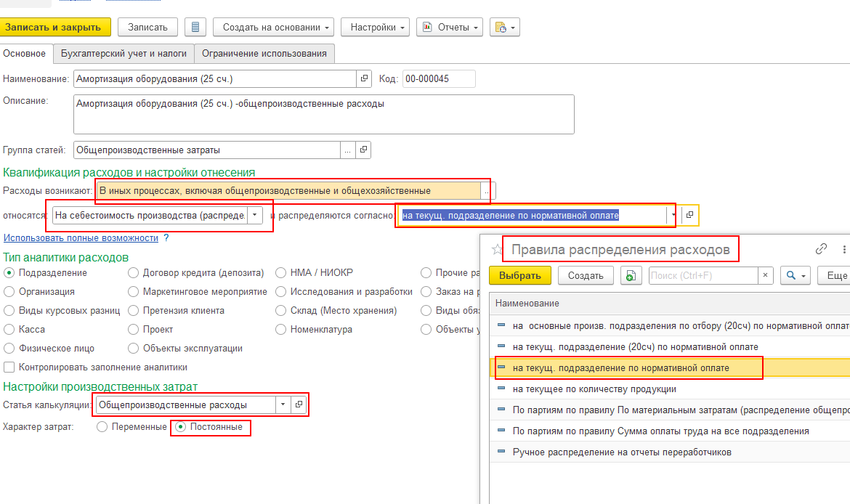Click ellipsis button of Расходы возникают field
This screenshot has height=504, width=850.
(x=487, y=191)
